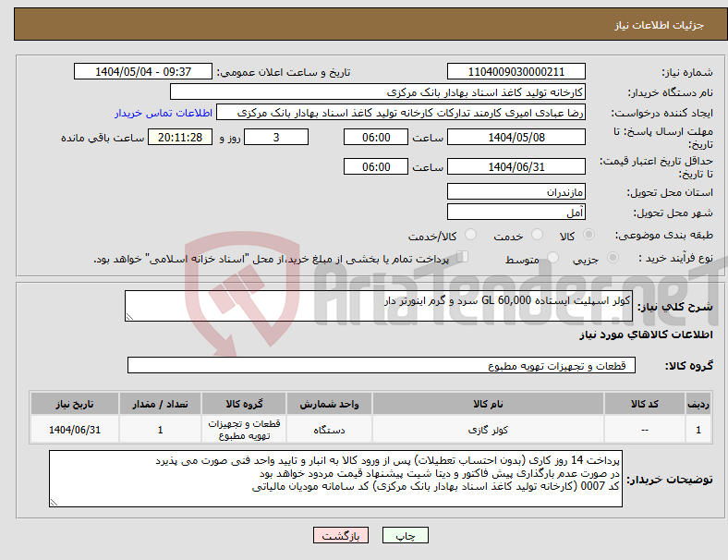This screenshot has height=560, width=728.
Task: Toggle the اسناد خزانه اسلامی payment checkbox
Action: (x=463, y=257)
